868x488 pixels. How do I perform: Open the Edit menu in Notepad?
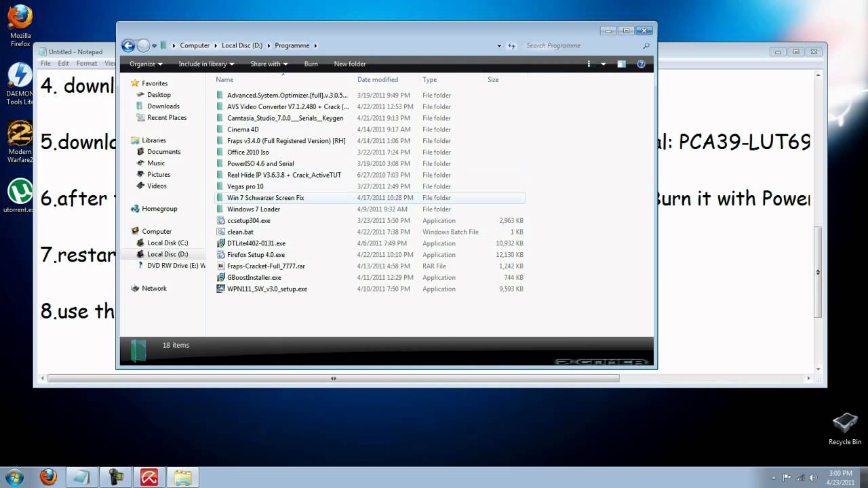click(x=63, y=64)
